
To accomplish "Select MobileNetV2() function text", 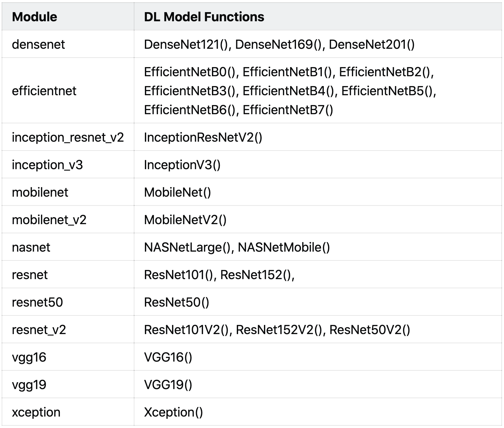I will pos(185,220).
